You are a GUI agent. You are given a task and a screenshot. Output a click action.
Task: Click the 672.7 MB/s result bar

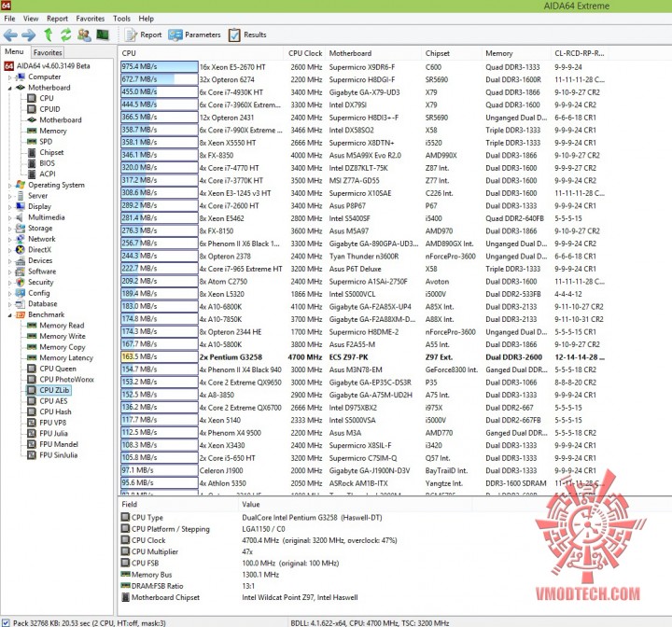point(160,79)
